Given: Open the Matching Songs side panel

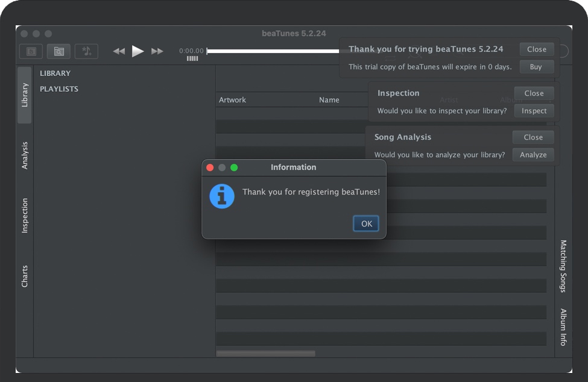Looking at the screenshot, I should [x=563, y=266].
